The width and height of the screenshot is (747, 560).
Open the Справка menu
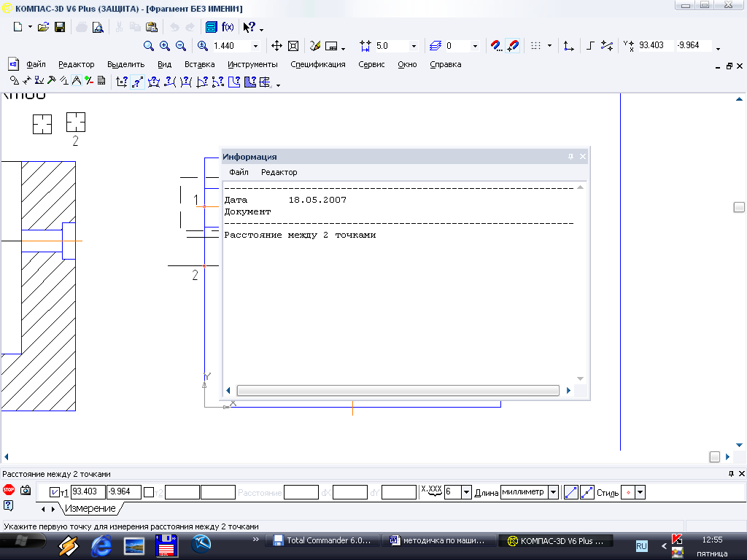446,64
